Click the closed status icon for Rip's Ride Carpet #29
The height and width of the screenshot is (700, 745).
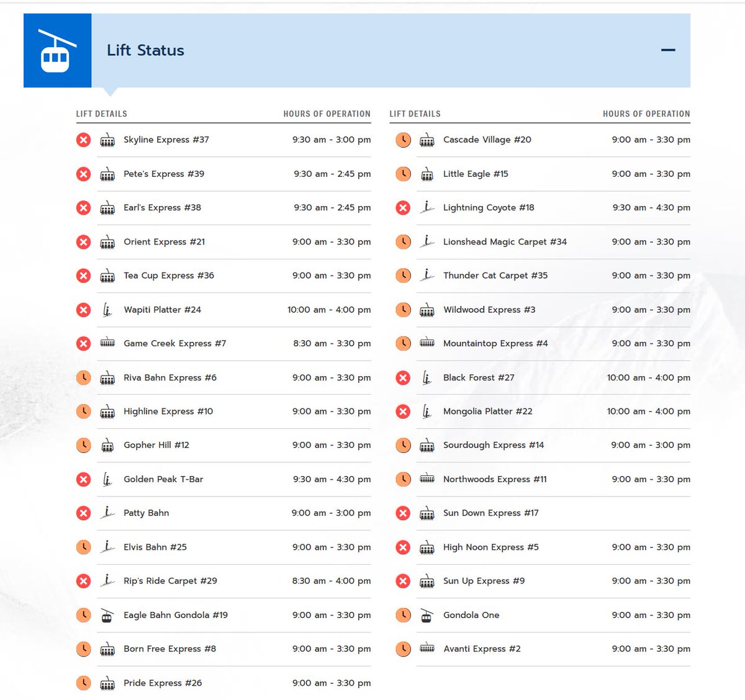tap(83, 581)
